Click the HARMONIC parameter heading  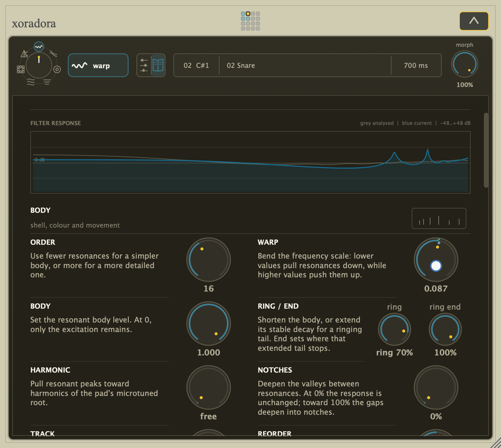50,370
